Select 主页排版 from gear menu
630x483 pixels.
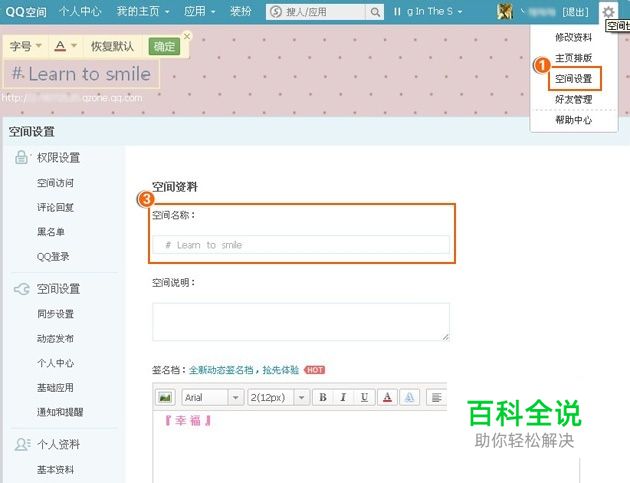point(573,58)
